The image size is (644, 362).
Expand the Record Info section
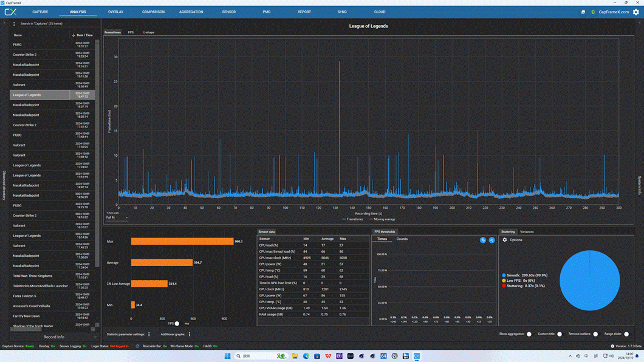click(x=54, y=337)
